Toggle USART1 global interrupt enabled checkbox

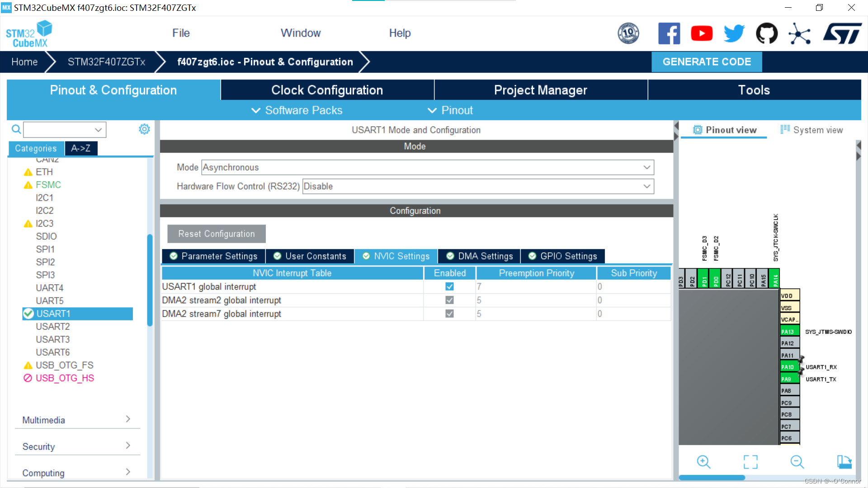click(449, 286)
